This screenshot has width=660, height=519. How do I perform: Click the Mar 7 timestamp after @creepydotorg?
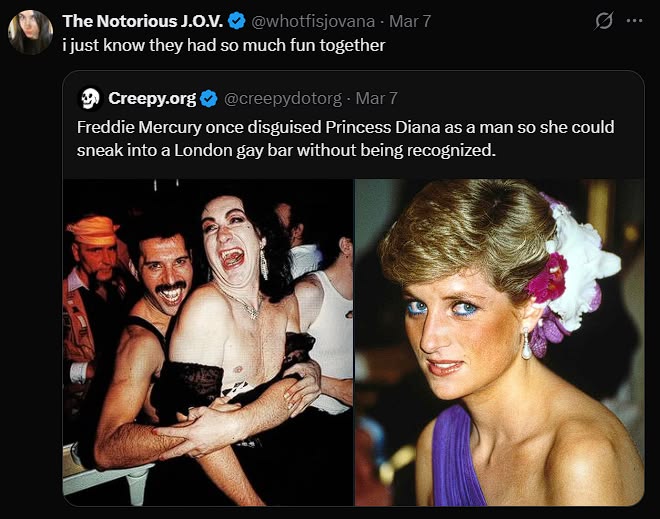pyautogui.click(x=377, y=98)
